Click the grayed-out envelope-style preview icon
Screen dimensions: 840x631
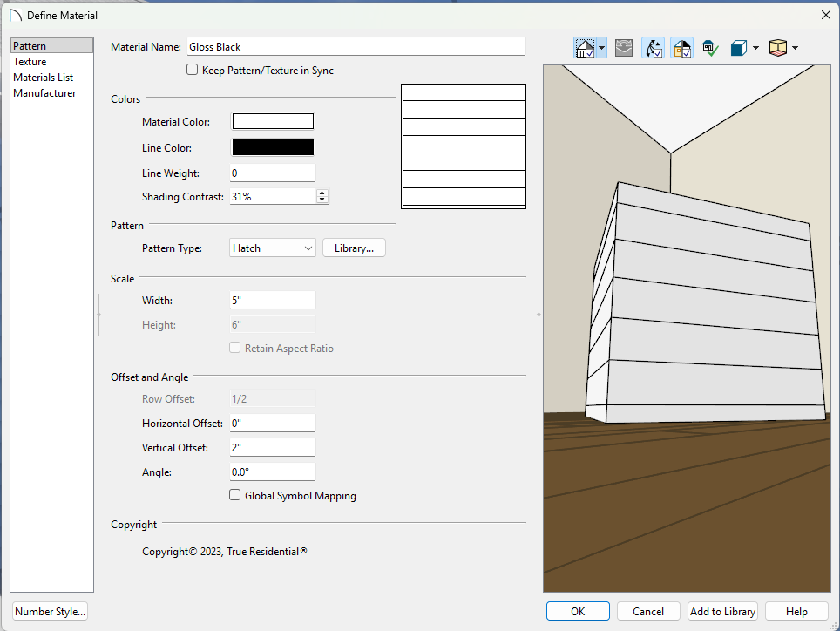(624, 48)
